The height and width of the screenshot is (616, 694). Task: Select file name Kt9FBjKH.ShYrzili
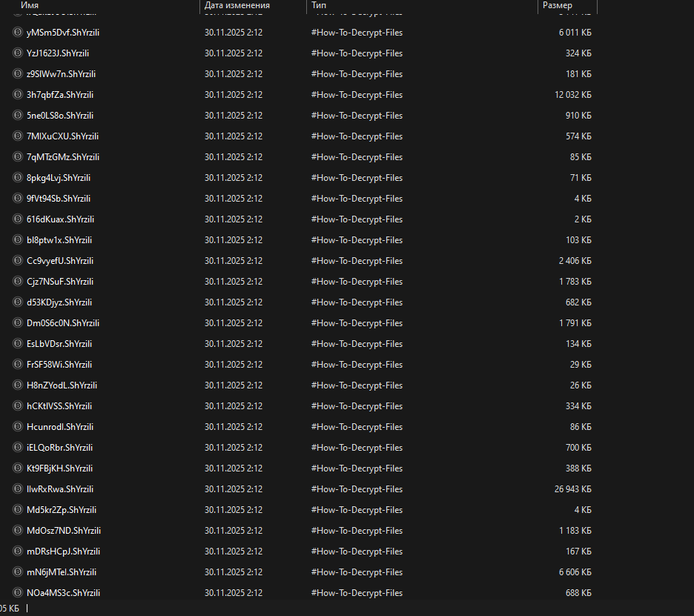coord(60,468)
